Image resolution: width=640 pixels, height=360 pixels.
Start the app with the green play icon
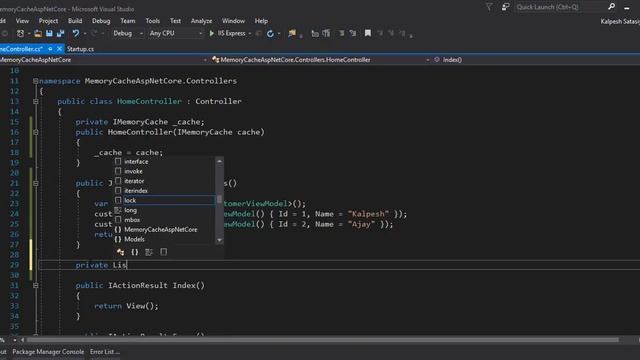click(x=211, y=33)
